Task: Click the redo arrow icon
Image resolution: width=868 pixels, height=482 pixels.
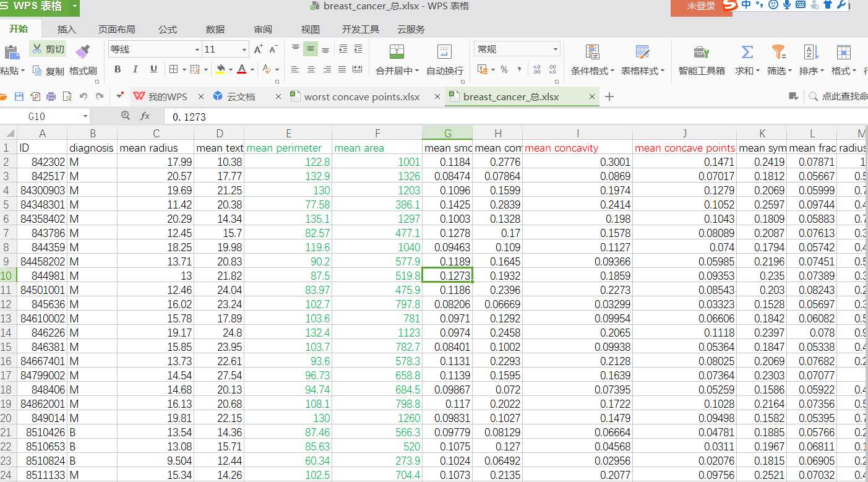Action: pos(99,97)
